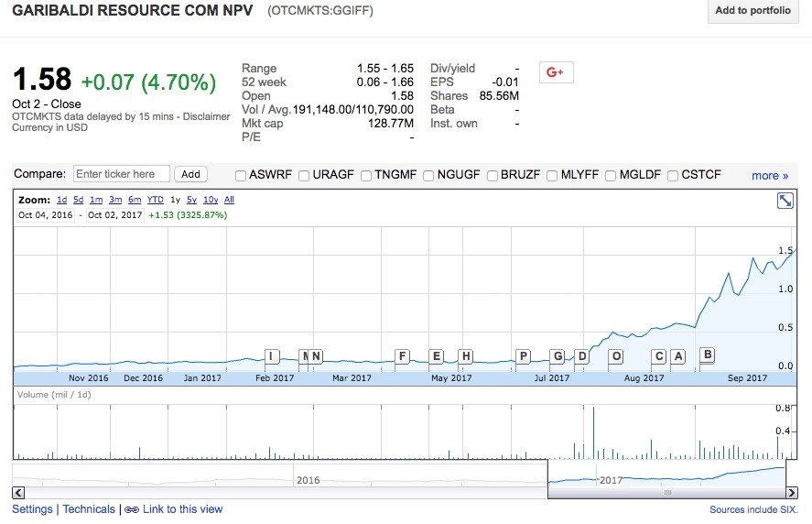Enable the ASWRF comparison checkbox

241,175
